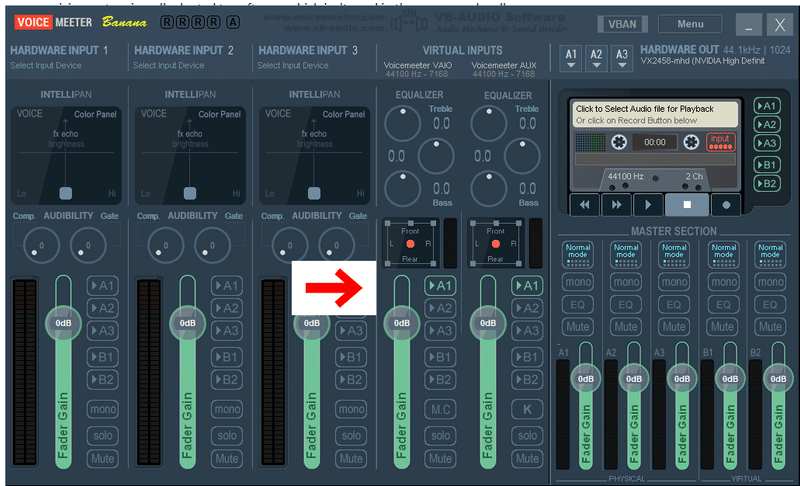The height and width of the screenshot is (486, 800).
Task: Enable B2 routing on Hardware Input 2
Action: click(227, 379)
